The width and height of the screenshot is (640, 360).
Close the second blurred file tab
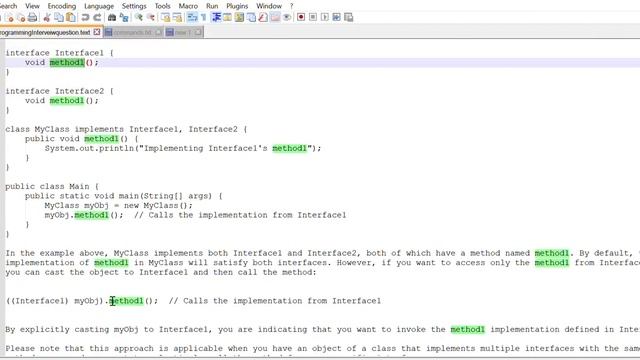158,32
